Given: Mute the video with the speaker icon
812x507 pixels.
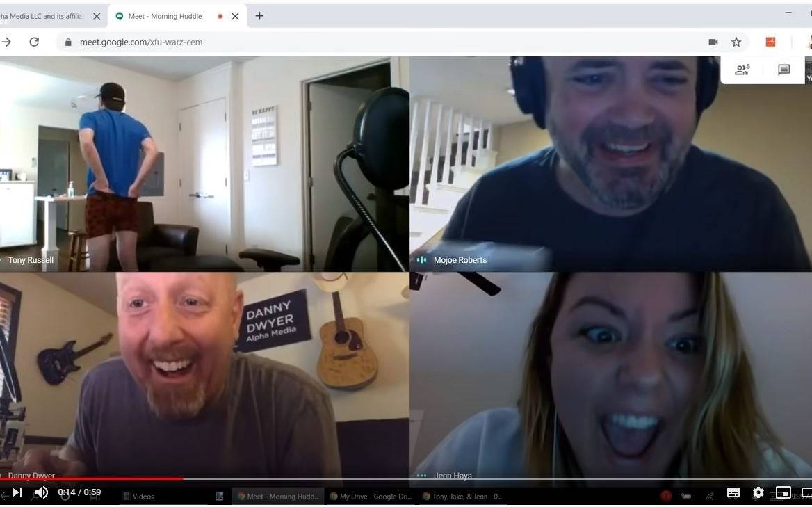Looking at the screenshot, I should point(42,492).
